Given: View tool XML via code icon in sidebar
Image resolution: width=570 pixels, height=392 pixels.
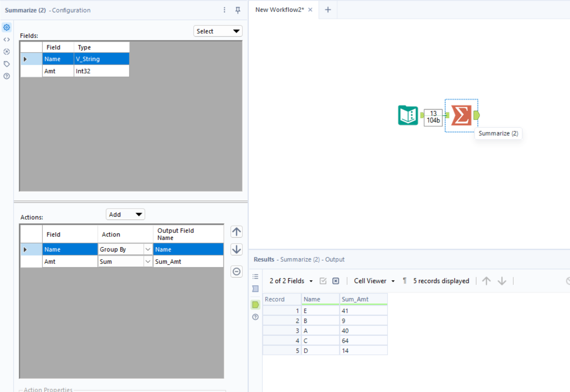Looking at the screenshot, I should click(x=6, y=39).
